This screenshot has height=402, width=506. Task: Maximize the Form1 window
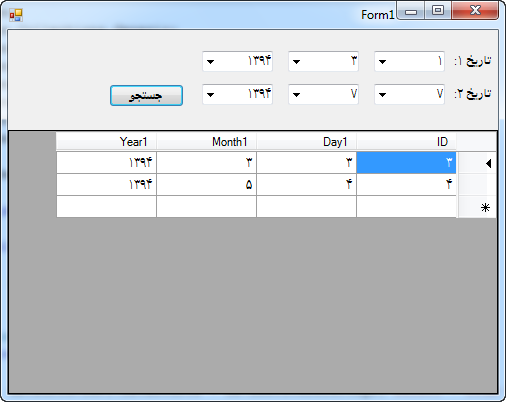pyautogui.click(x=438, y=11)
